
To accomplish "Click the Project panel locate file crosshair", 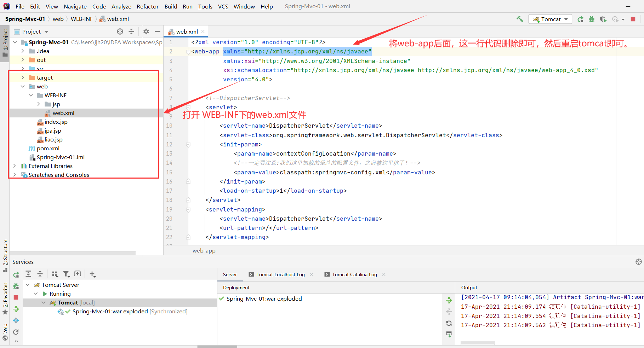I will (120, 31).
